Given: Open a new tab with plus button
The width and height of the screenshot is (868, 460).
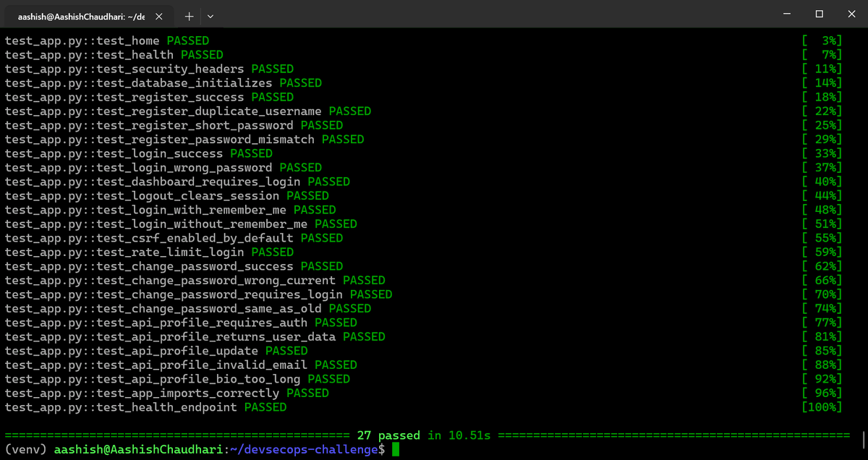Looking at the screenshot, I should click(x=188, y=15).
